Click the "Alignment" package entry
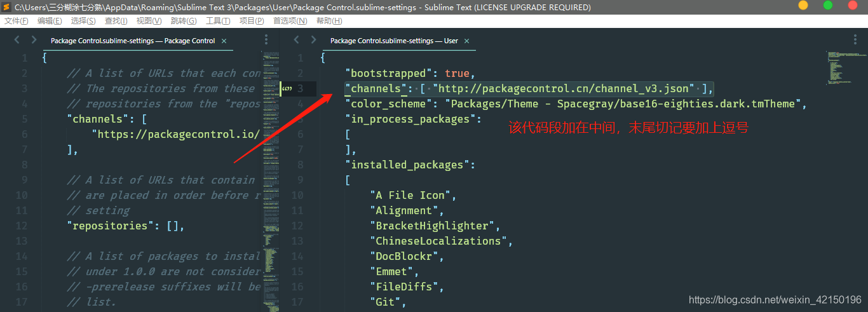This screenshot has width=868, height=312. coord(404,210)
